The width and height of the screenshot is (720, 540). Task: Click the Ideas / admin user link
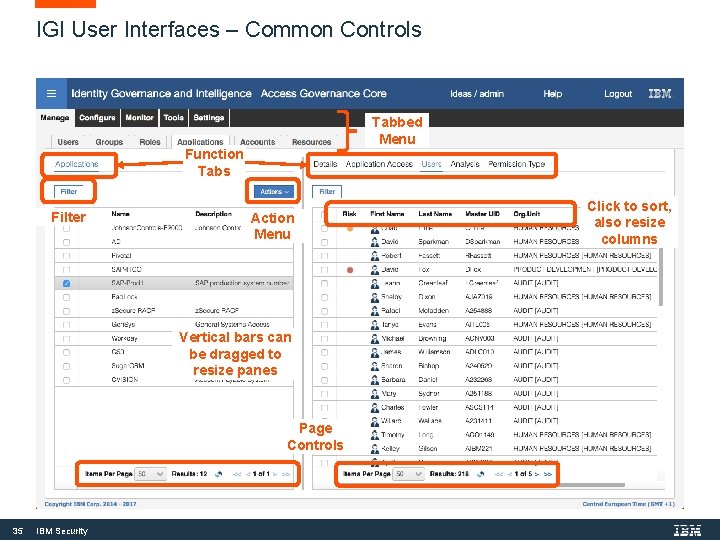click(x=477, y=94)
